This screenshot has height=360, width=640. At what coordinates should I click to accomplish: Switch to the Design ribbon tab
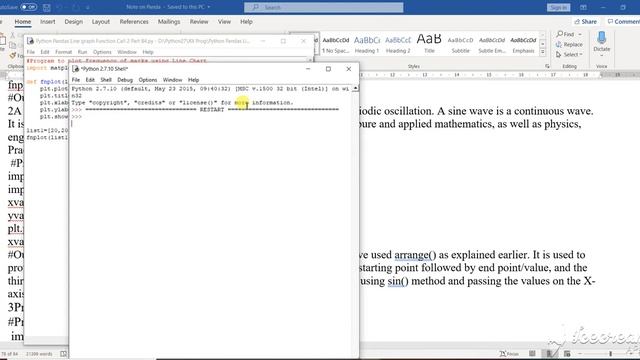[73, 22]
